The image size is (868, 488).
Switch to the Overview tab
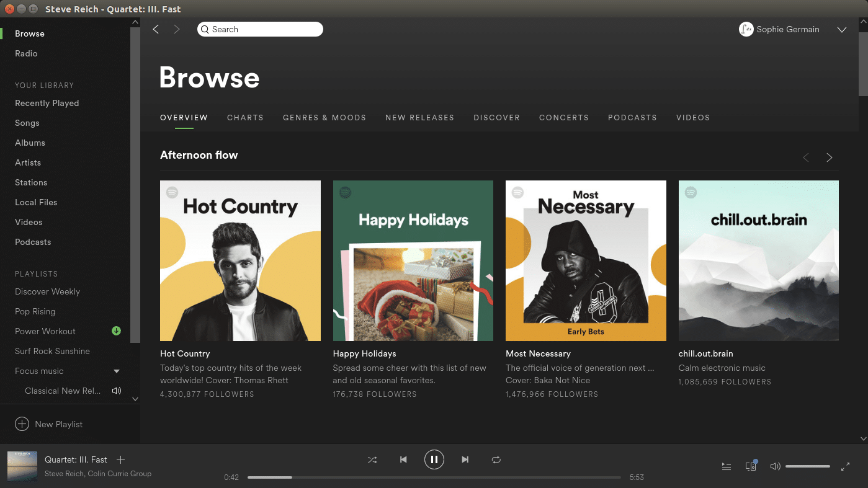184,117
